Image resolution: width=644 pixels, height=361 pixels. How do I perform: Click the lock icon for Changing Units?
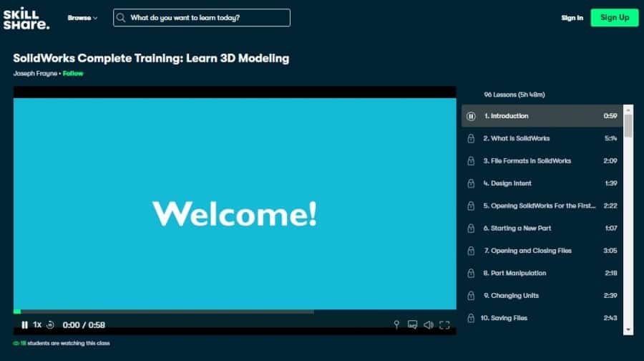click(471, 295)
